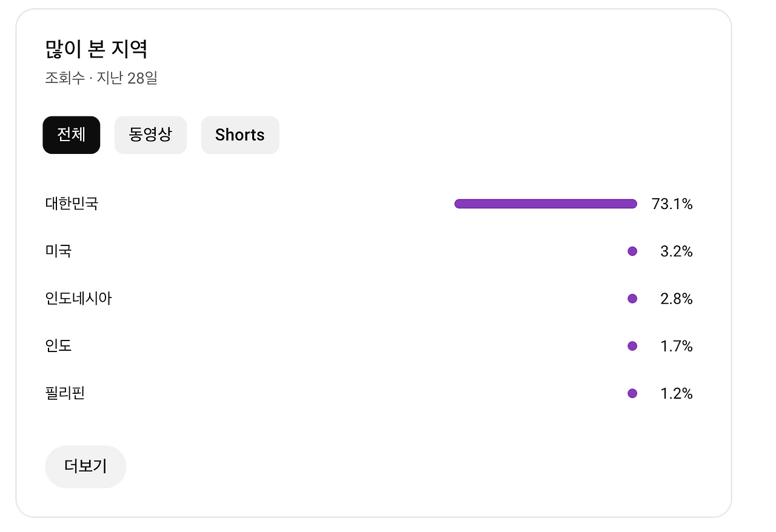Viewport: 776px width, 532px height.
Task: Switch to the 동영상 filter chip
Action: (150, 135)
